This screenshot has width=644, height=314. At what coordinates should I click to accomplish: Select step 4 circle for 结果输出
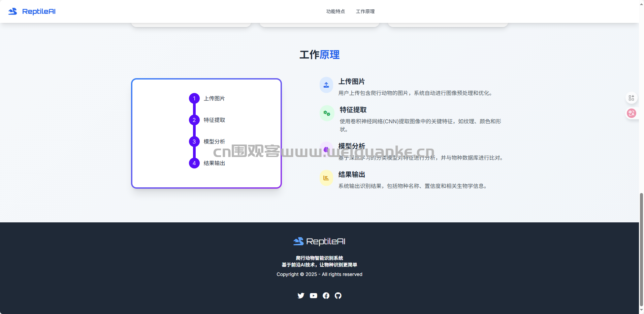(194, 163)
